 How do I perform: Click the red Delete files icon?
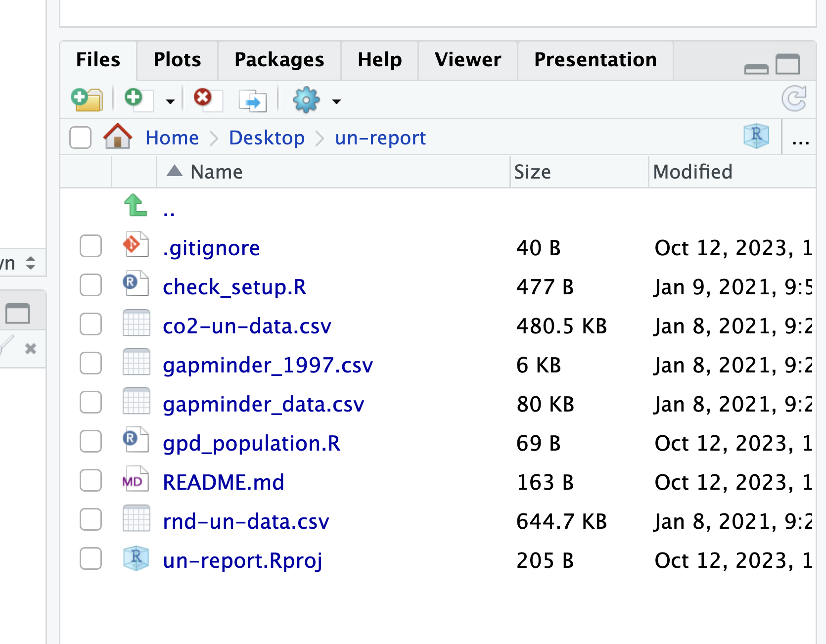(208, 99)
